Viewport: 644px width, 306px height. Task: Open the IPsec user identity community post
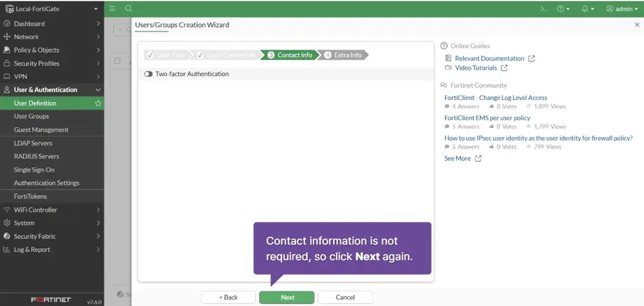[x=539, y=138]
